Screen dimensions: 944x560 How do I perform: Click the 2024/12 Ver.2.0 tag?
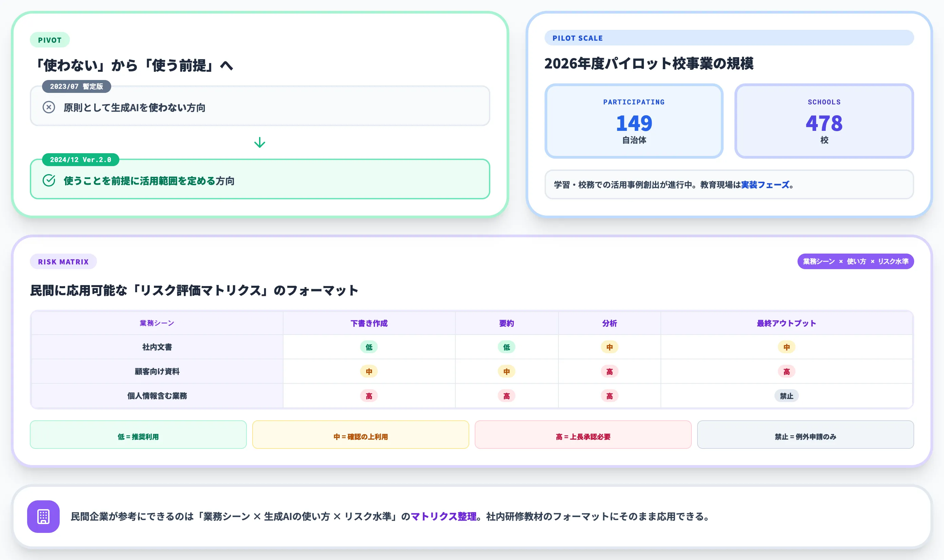click(x=80, y=160)
